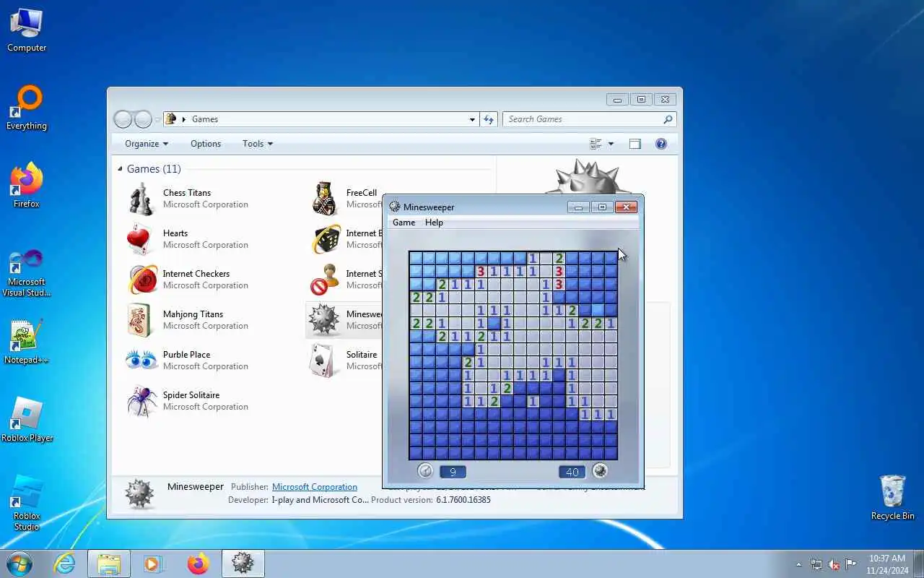Open Roblox Player desktop shortcut

coord(27,420)
